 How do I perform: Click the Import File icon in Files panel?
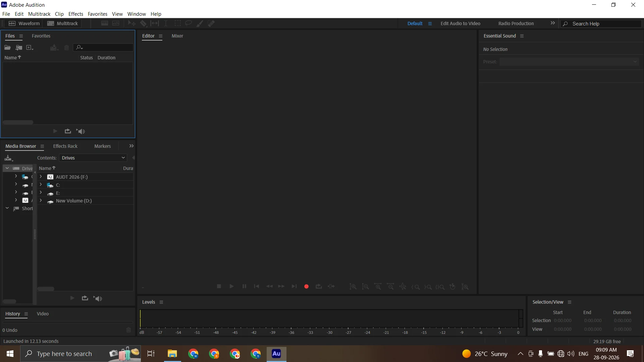19,48
